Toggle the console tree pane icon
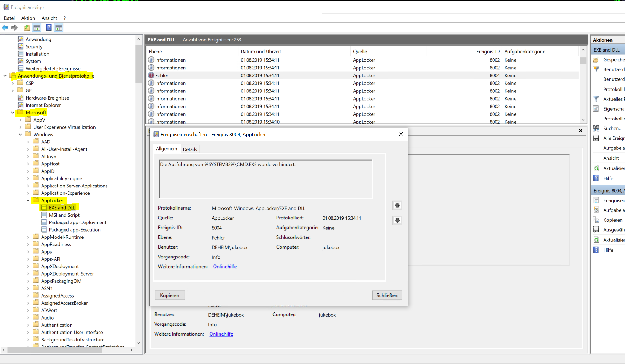This screenshot has height=364, width=625. [37, 28]
